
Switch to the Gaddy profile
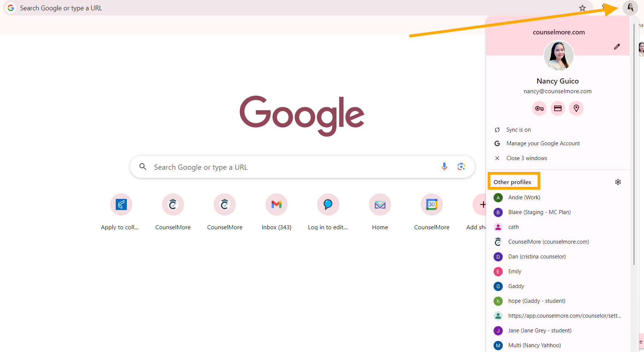pos(558,286)
